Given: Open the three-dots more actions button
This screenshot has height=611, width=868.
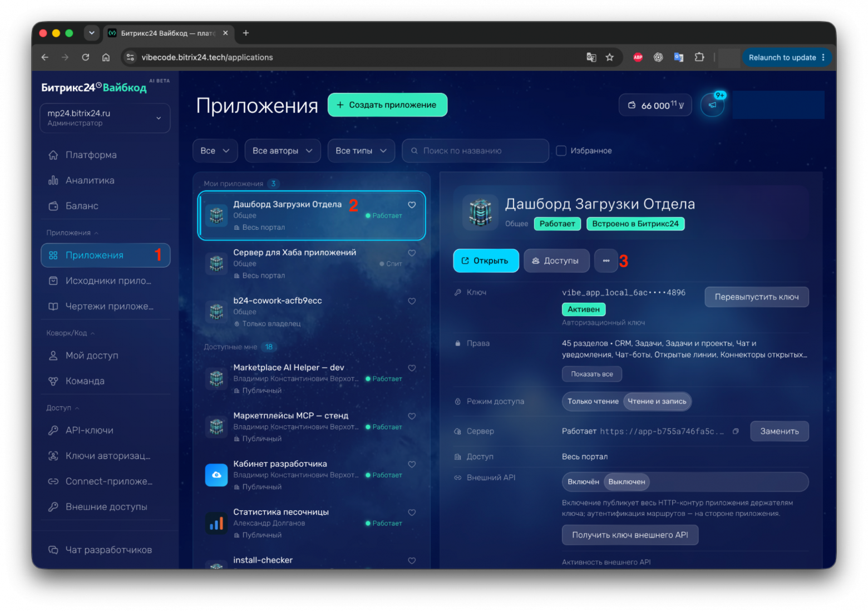Looking at the screenshot, I should click(x=606, y=260).
